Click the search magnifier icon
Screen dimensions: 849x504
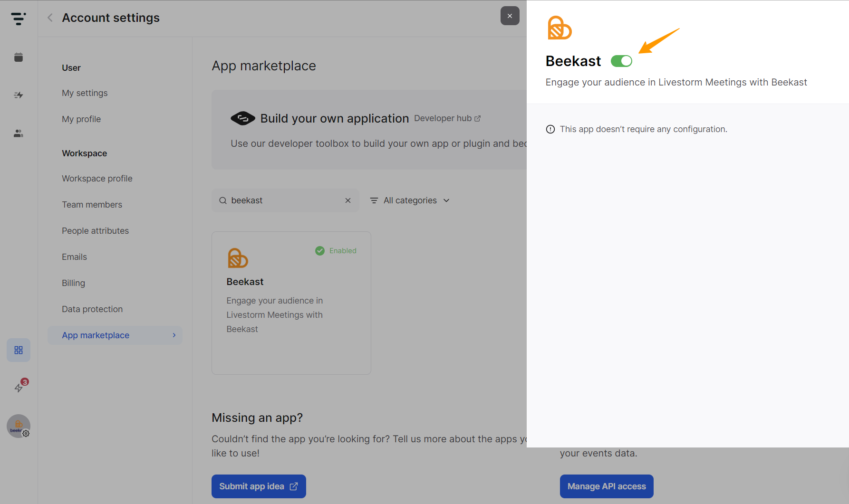tap(222, 200)
